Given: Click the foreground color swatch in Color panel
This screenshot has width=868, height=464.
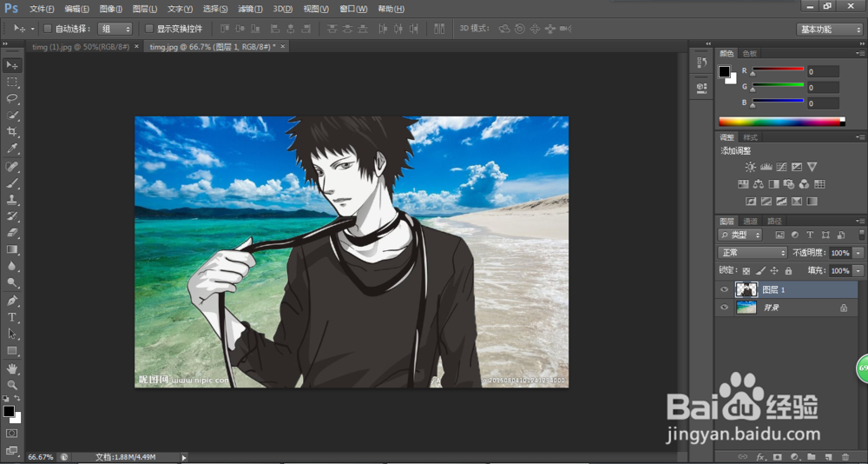Looking at the screenshot, I should 724,71.
